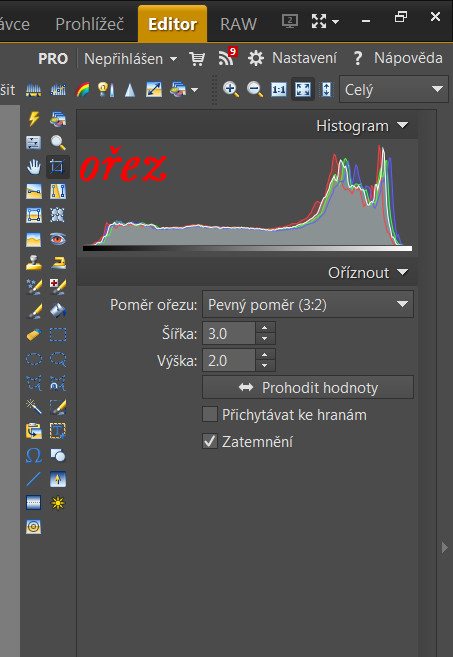Click the rainbow Enhance Colors icon

83,90
